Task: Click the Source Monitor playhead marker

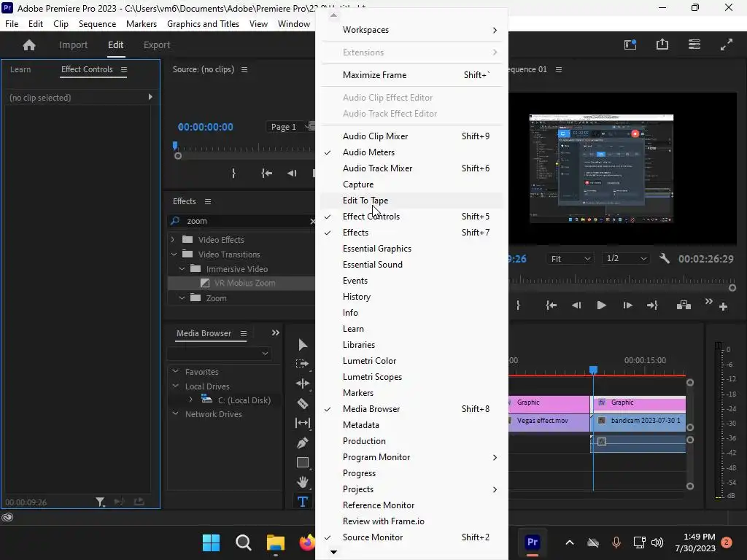Action: (x=175, y=145)
